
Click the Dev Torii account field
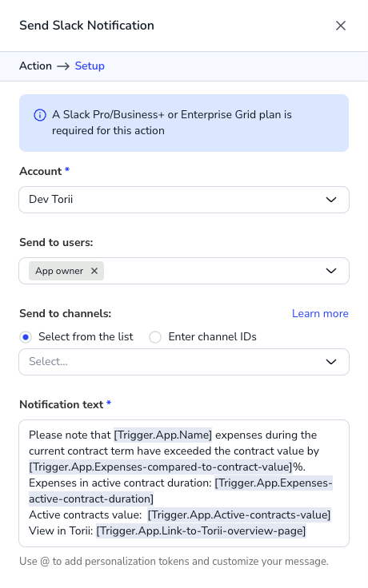click(x=184, y=200)
